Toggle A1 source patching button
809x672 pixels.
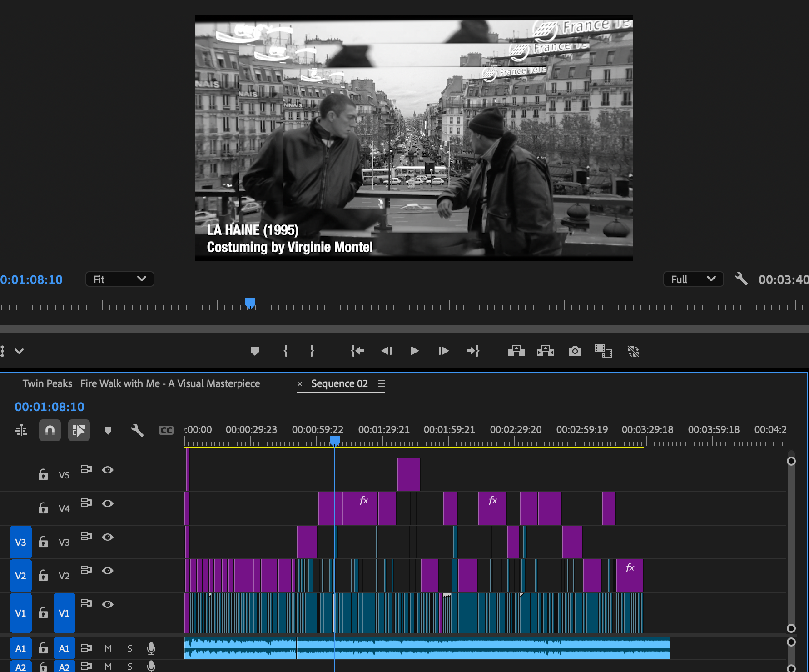[x=20, y=648]
